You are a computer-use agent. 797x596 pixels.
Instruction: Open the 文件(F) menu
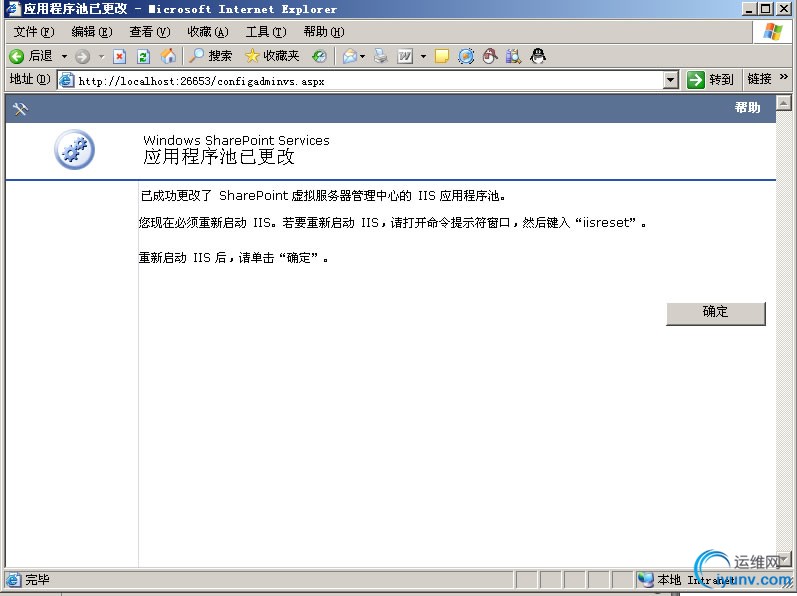(x=34, y=32)
